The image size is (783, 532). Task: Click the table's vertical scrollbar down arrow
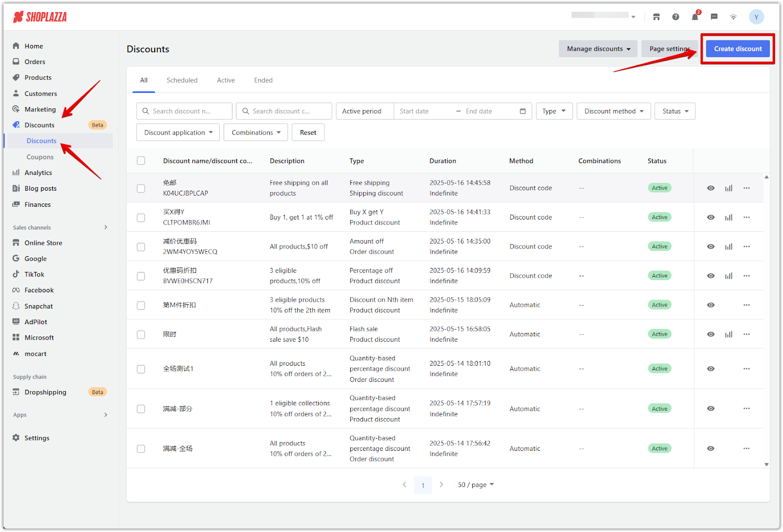point(766,465)
